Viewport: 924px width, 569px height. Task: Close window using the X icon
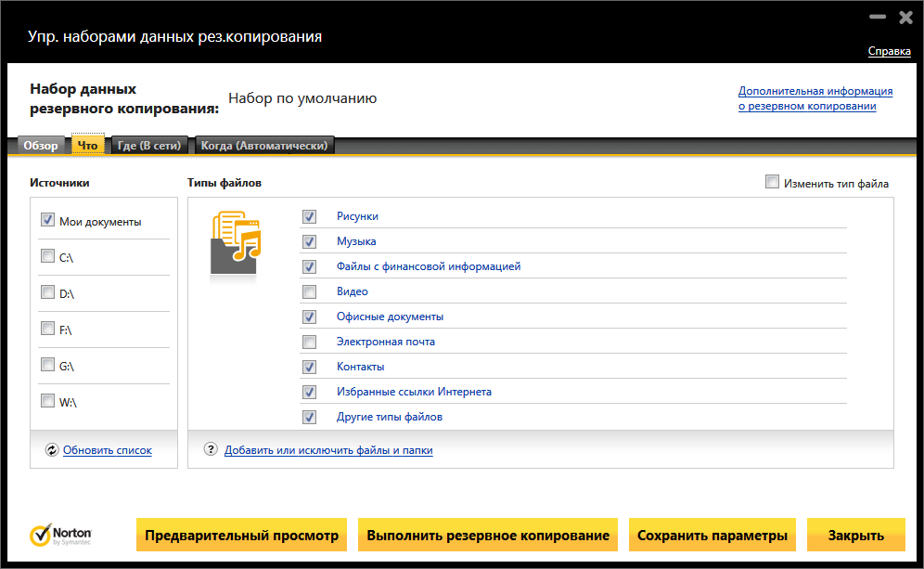[x=904, y=18]
